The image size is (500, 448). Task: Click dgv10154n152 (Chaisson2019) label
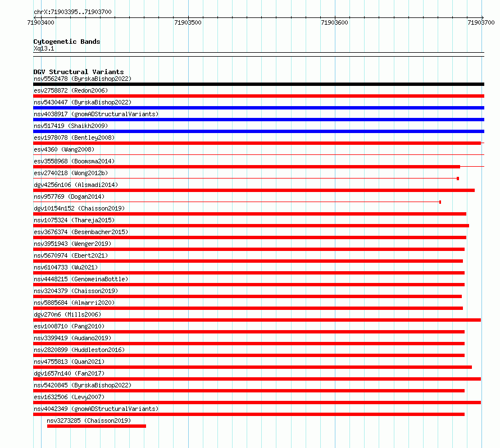coord(79,208)
